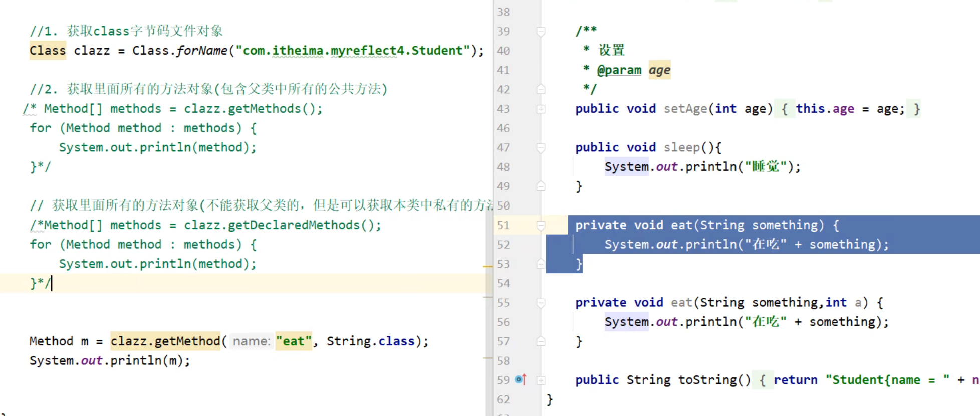Click the setAge method name

click(x=685, y=109)
